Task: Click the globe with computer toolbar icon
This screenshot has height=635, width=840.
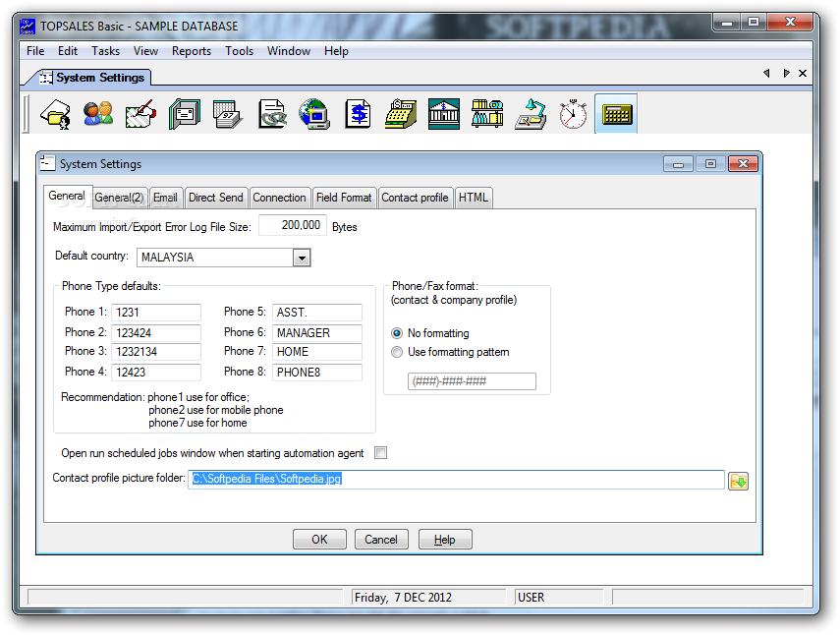Action: 314,114
